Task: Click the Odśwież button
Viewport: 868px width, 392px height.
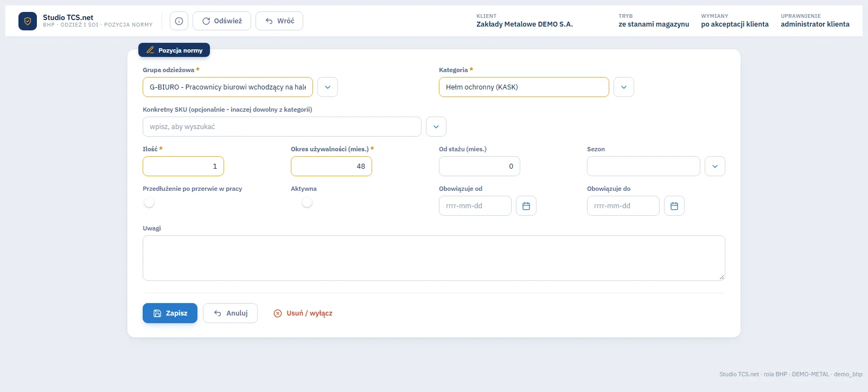Action: tap(222, 21)
